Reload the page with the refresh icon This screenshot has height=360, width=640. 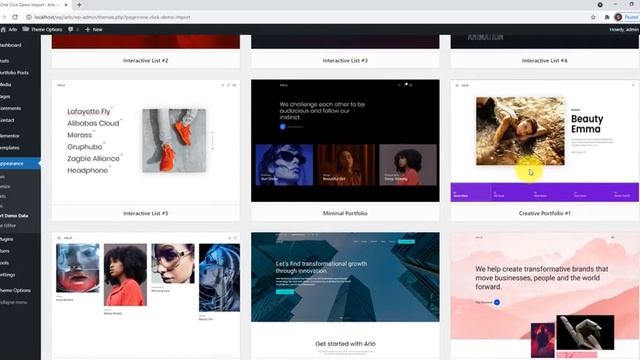[15, 17]
